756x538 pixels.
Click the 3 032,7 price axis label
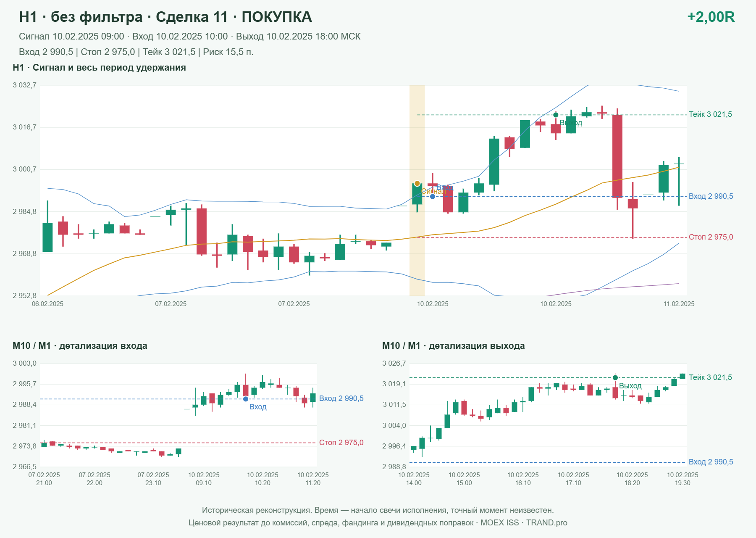tap(24, 85)
